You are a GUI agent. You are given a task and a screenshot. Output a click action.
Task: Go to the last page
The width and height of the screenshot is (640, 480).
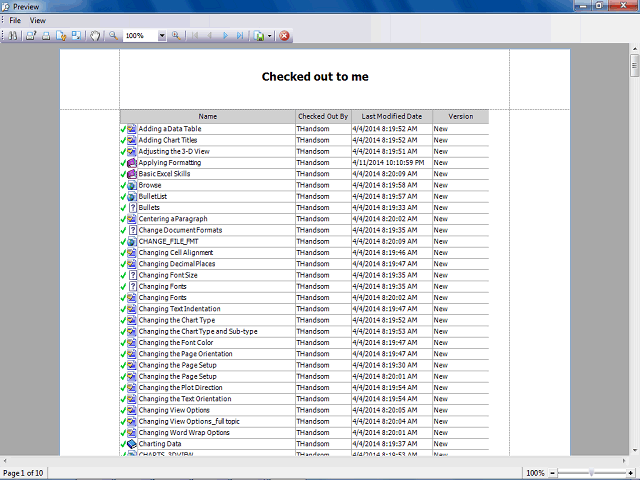pyautogui.click(x=240, y=36)
